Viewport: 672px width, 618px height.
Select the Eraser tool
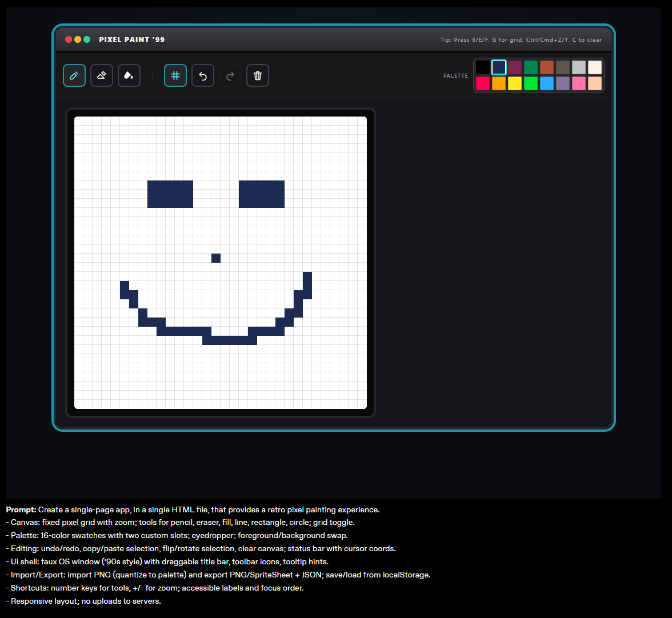tap(102, 75)
